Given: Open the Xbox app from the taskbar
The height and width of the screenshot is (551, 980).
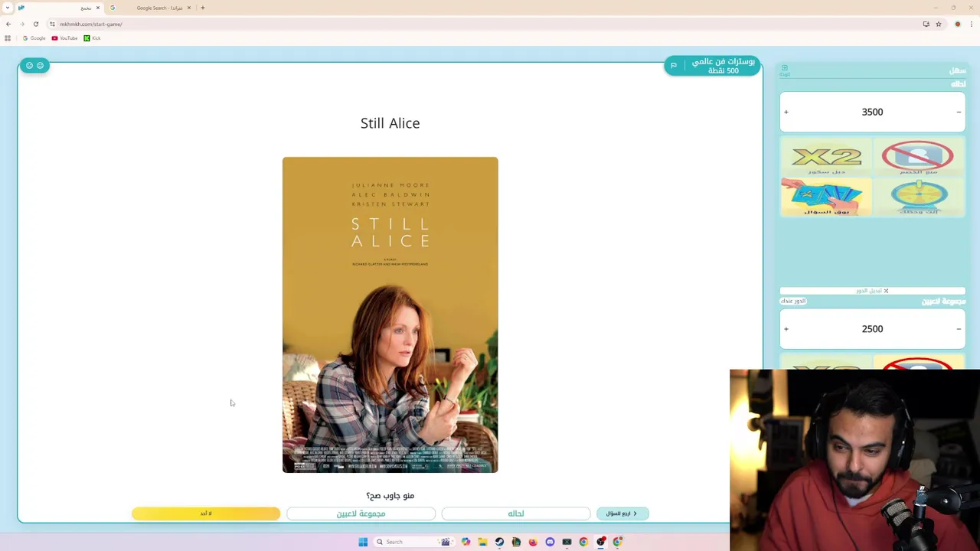Looking at the screenshot, I should pos(567,542).
